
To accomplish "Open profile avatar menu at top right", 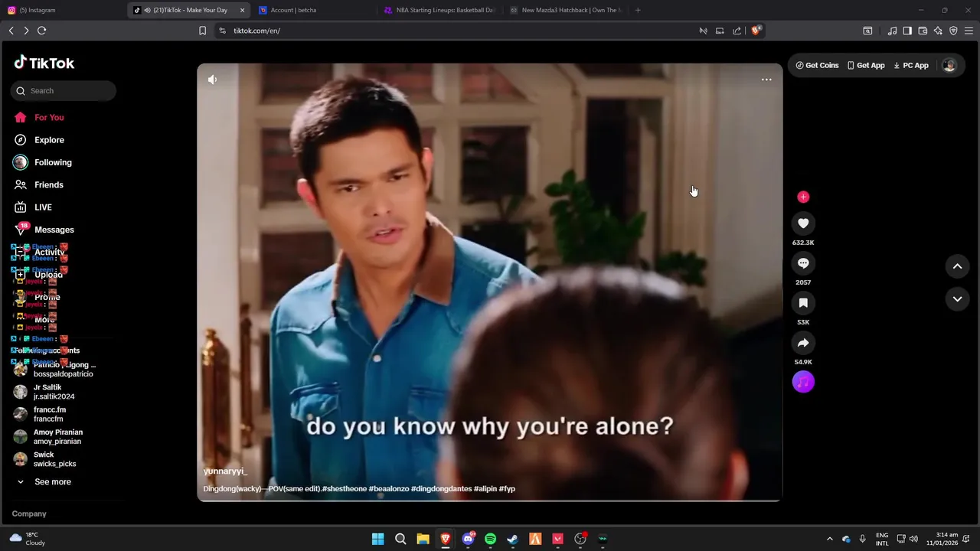I will [949, 66].
